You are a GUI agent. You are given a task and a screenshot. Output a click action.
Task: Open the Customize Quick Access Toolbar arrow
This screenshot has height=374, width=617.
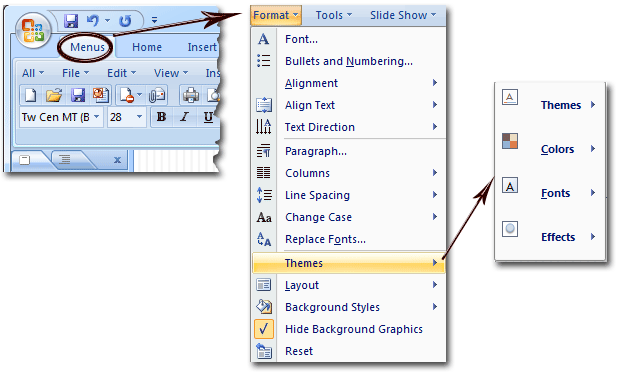tap(154, 20)
